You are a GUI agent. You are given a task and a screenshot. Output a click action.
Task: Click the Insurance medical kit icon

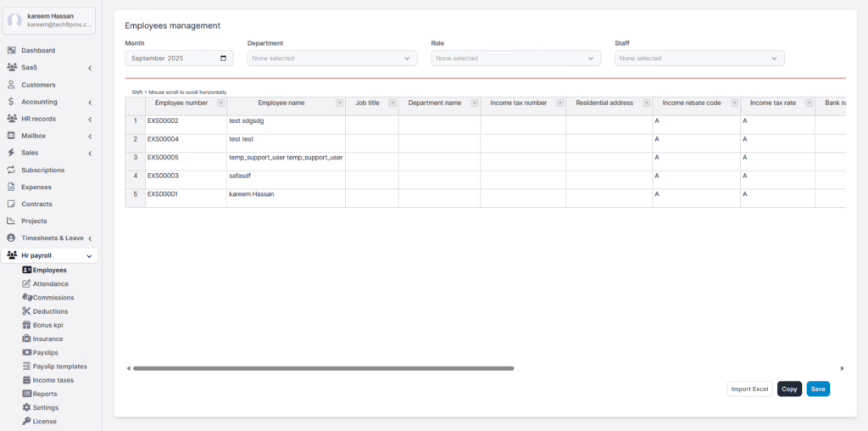(26, 339)
